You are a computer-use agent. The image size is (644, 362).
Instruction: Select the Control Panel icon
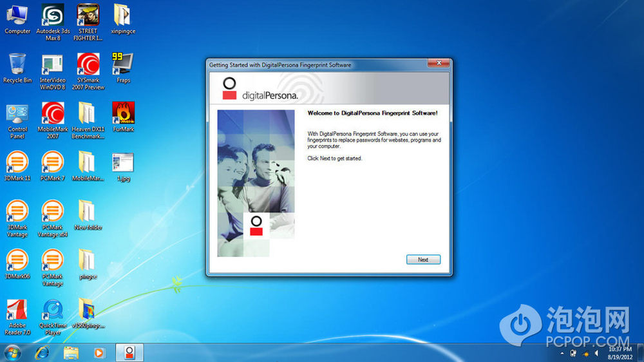coord(17,121)
